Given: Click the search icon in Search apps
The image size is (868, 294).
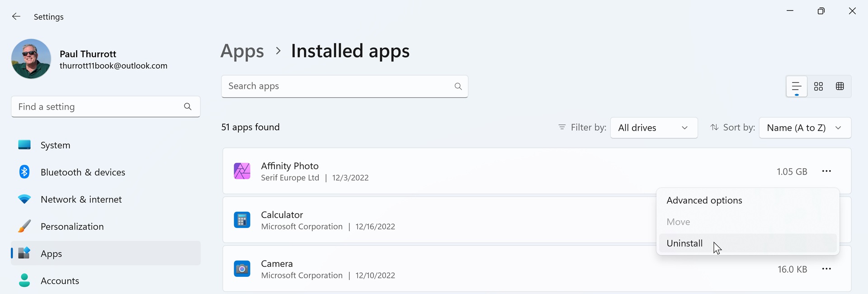Looking at the screenshot, I should click(458, 86).
